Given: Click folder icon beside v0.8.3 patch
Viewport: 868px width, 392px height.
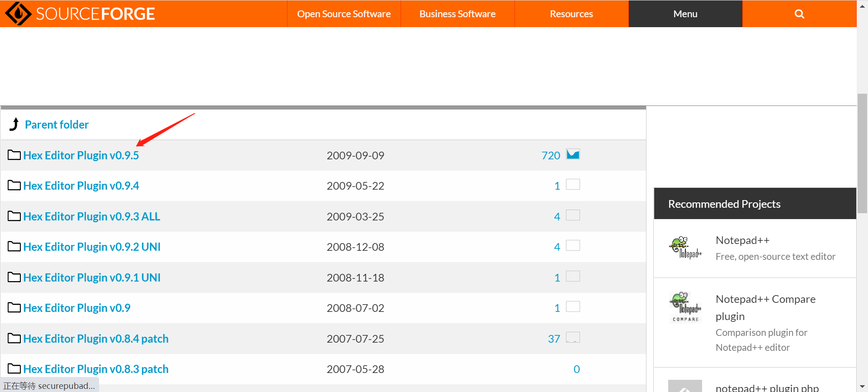Looking at the screenshot, I should tap(14, 368).
